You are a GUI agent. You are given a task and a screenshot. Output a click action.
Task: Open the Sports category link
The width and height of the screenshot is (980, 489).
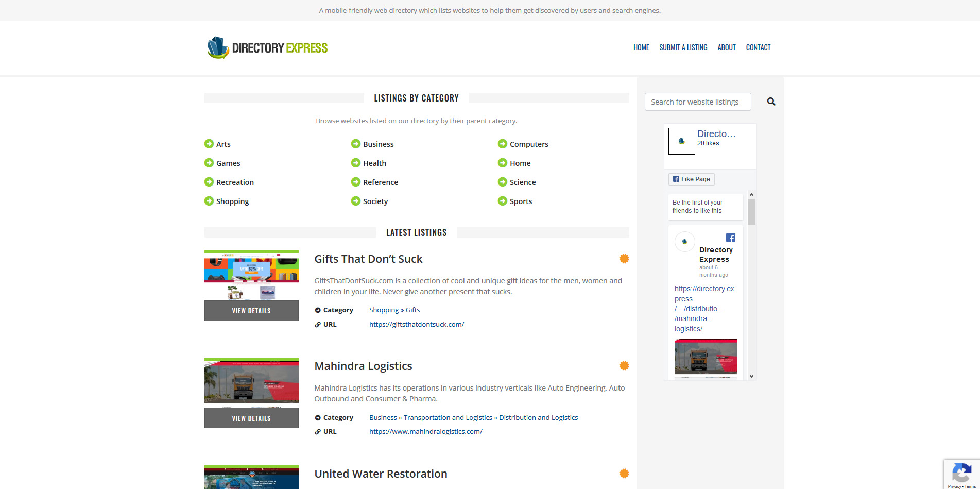click(x=521, y=201)
